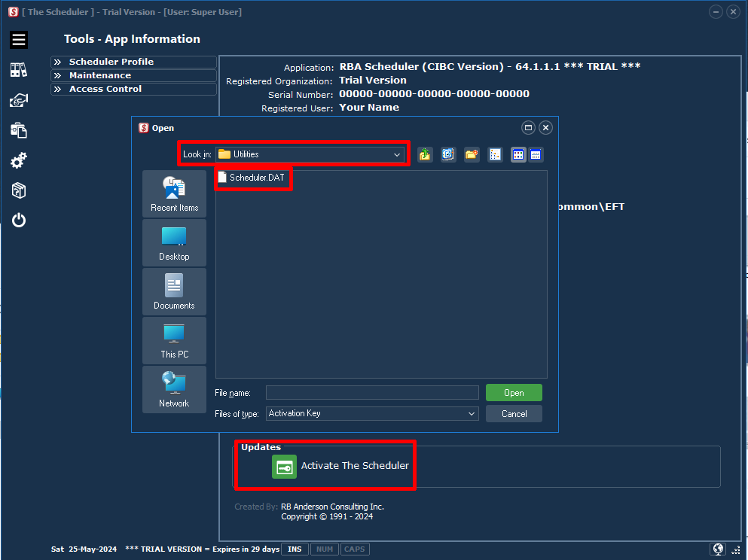Click the Trial Version organization text
The width and height of the screenshot is (748, 560).
coord(373,80)
